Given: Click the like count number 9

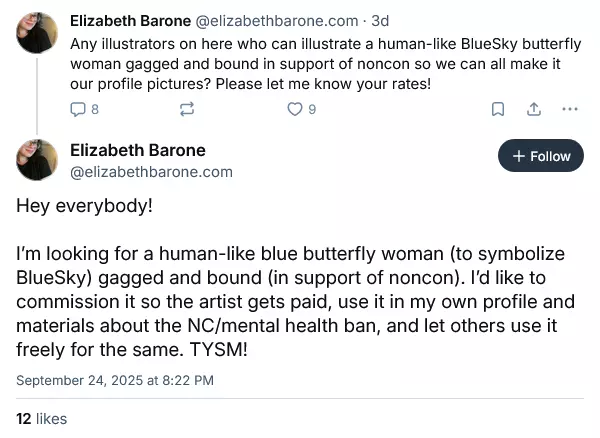Looking at the screenshot, I should point(312,109).
